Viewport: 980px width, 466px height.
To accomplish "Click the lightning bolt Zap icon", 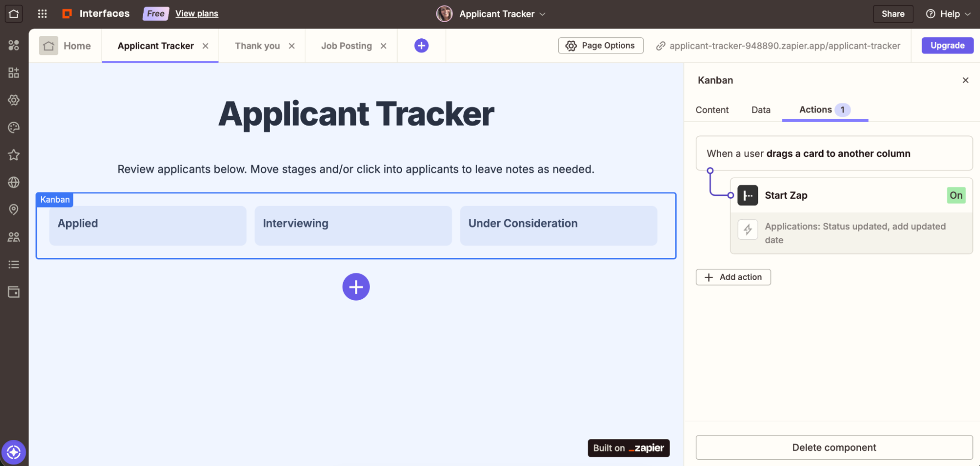I will point(748,230).
